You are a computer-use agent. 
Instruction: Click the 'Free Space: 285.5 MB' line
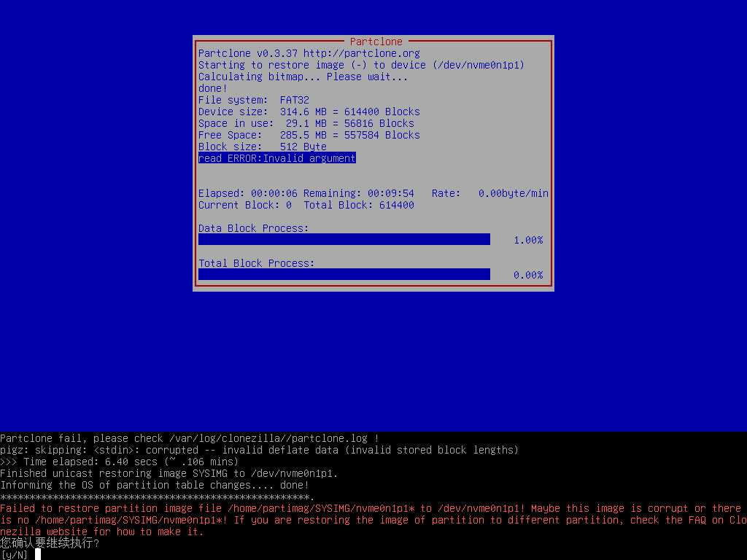(x=309, y=135)
